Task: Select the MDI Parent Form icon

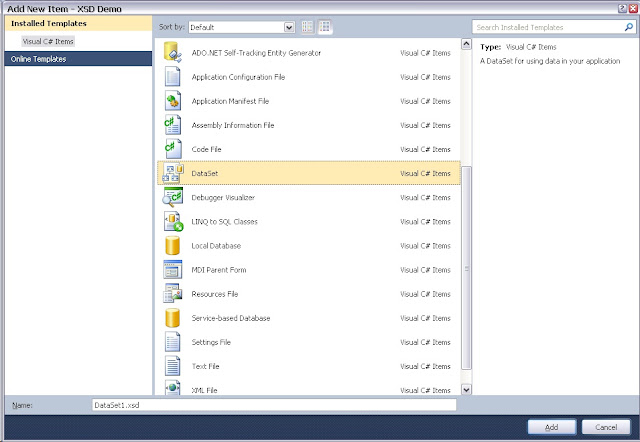Action: pyautogui.click(x=172, y=270)
